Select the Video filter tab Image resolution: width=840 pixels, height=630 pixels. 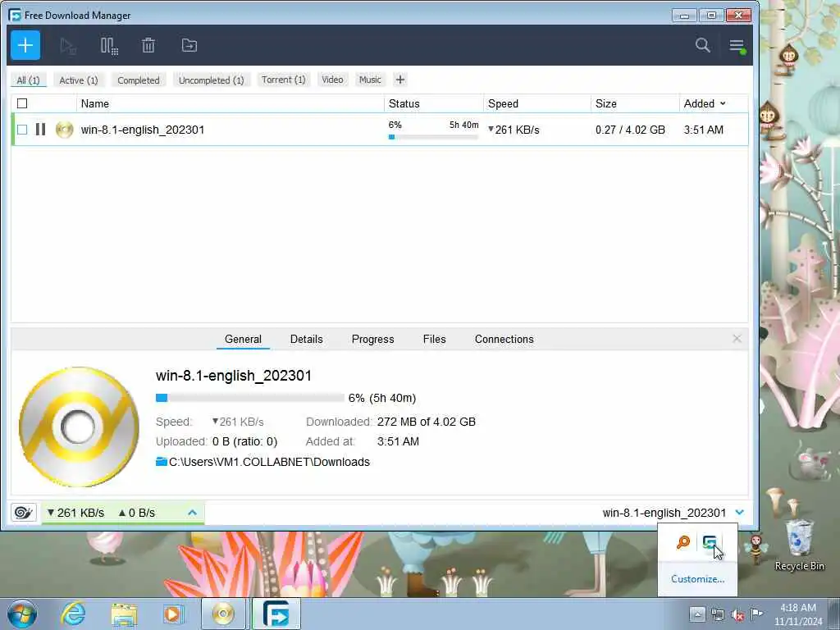point(332,80)
